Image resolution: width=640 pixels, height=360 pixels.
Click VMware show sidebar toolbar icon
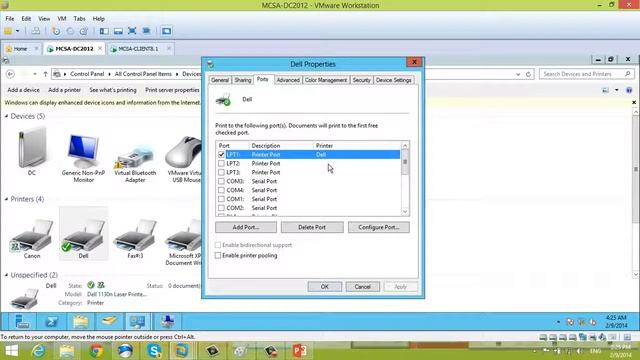[104, 31]
